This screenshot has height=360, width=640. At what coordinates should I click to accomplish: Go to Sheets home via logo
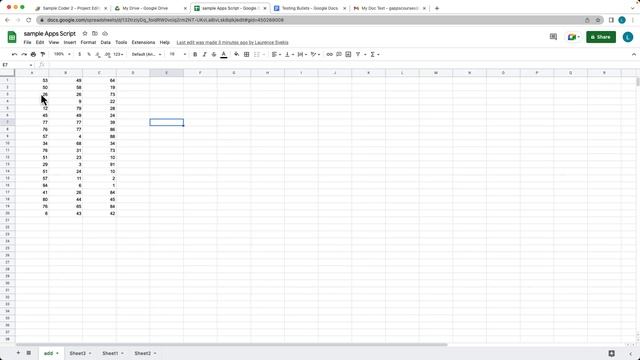click(x=12, y=37)
